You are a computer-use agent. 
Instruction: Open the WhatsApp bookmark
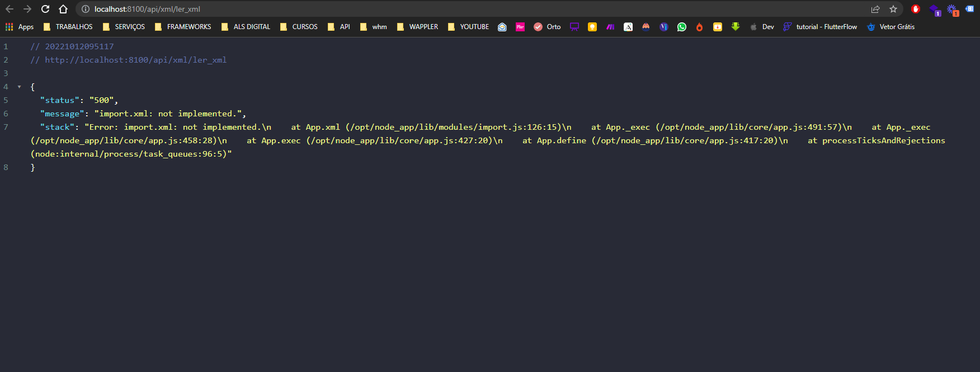tap(682, 27)
